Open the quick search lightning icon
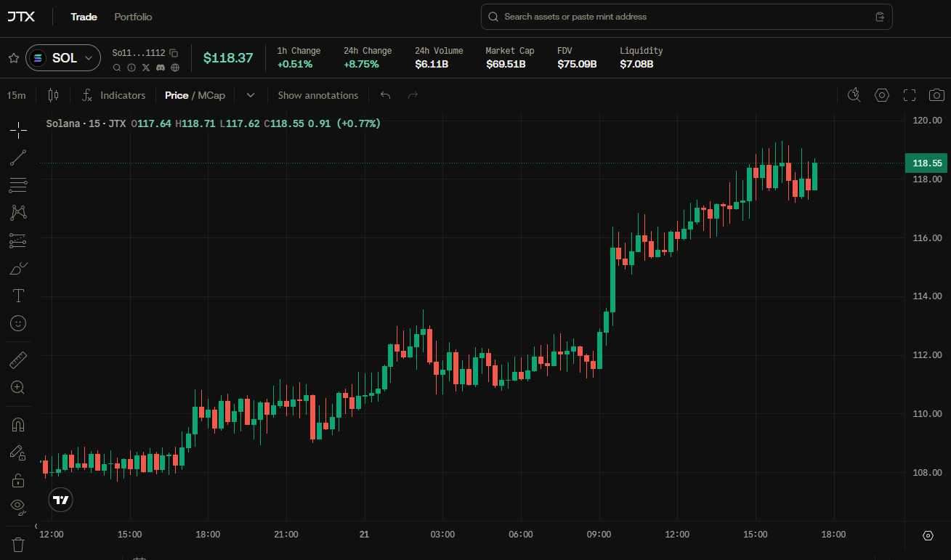This screenshot has height=560, width=951. tap(854, 95)
